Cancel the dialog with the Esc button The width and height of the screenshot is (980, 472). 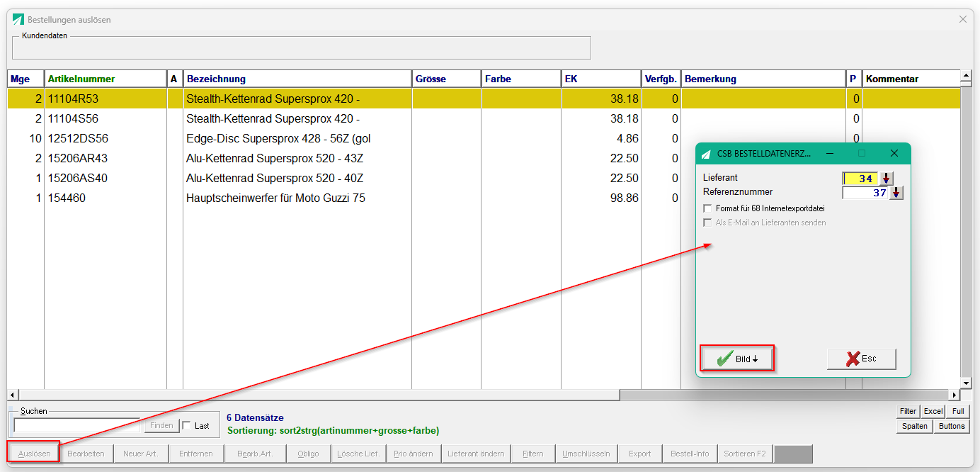click(861, 359)
